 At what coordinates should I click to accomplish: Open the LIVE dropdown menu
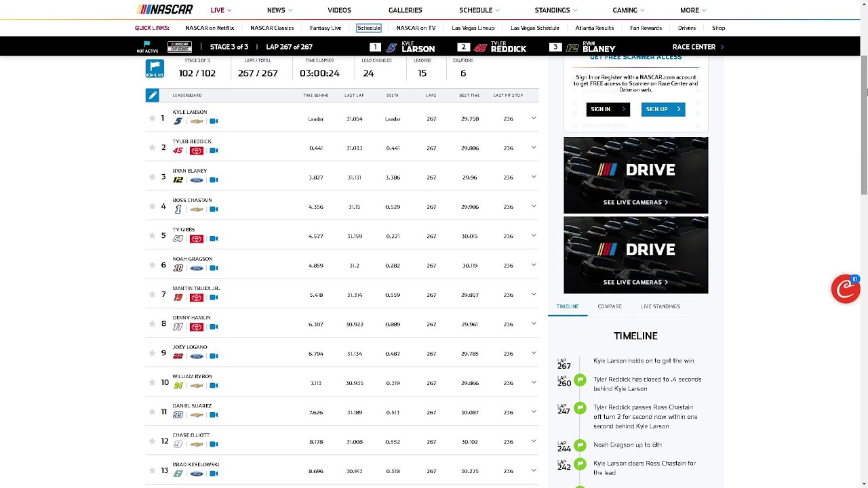pos(221,10)
